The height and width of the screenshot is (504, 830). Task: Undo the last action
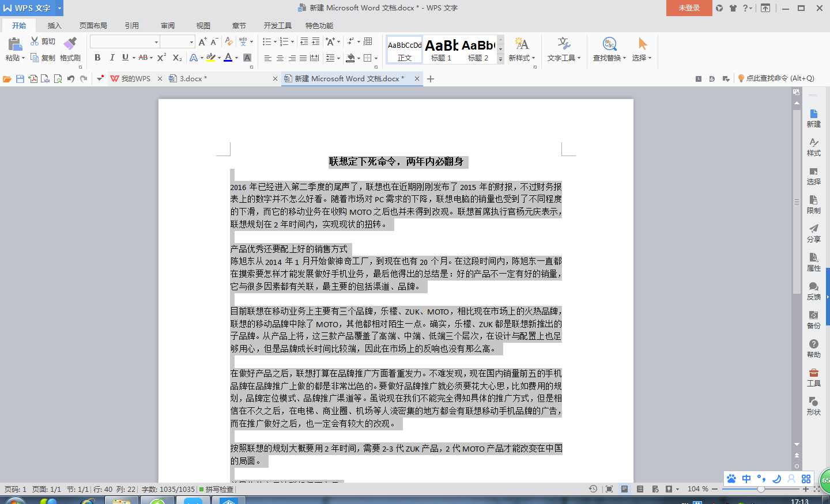tap(71, 79)
